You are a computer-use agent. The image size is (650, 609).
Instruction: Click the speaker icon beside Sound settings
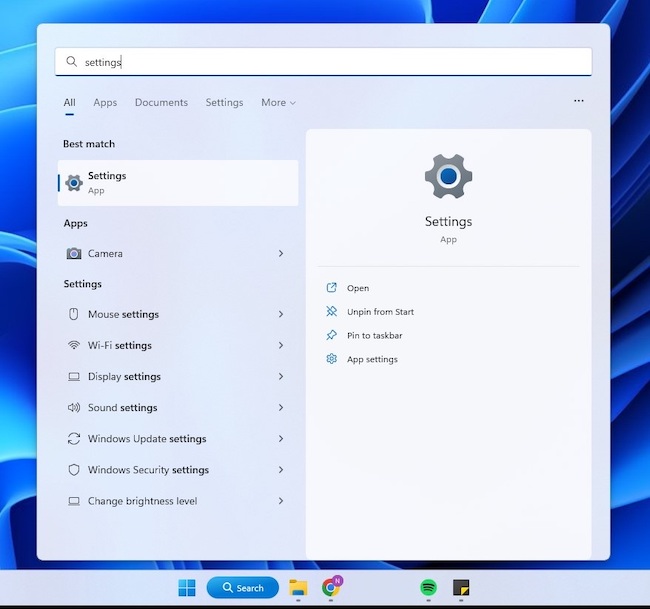point(74,408)
